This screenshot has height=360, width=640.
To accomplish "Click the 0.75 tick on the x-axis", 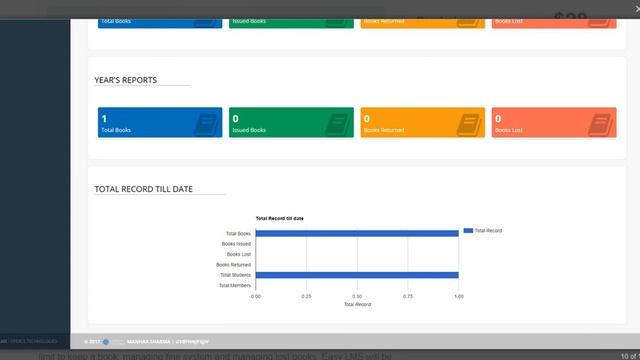I will (408, 296).
